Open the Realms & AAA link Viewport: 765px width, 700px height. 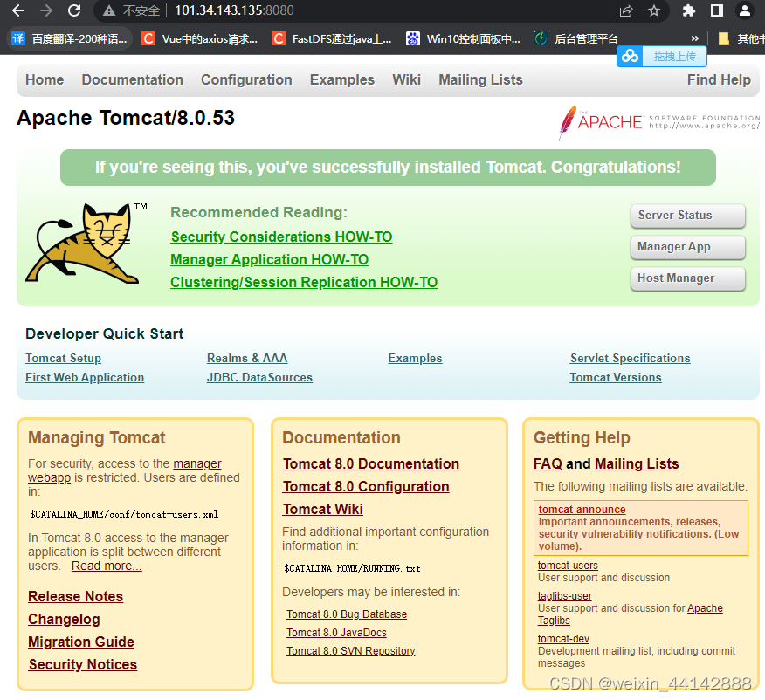tap(247, 358)
